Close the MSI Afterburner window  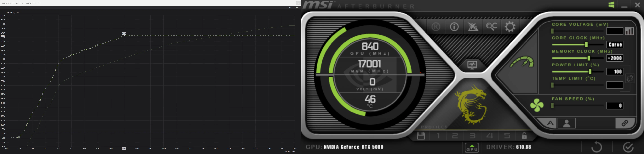pyautogui.click(x=638, y=5)
